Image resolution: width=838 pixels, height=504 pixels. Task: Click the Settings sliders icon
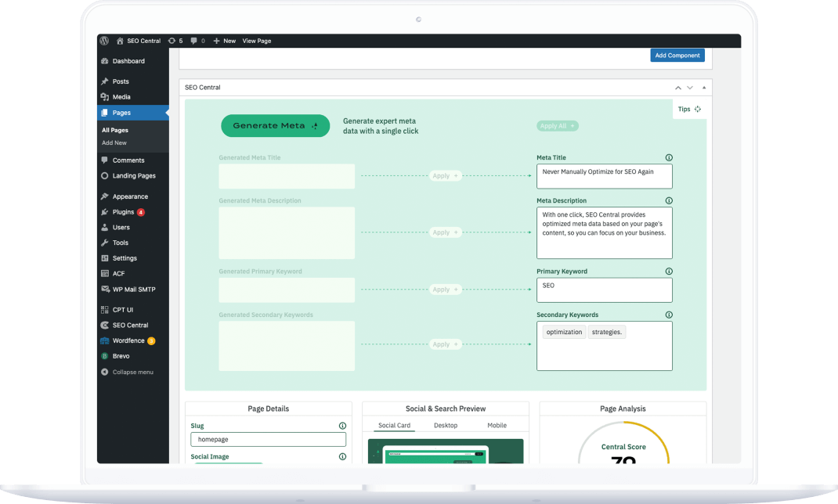[105, 258]
